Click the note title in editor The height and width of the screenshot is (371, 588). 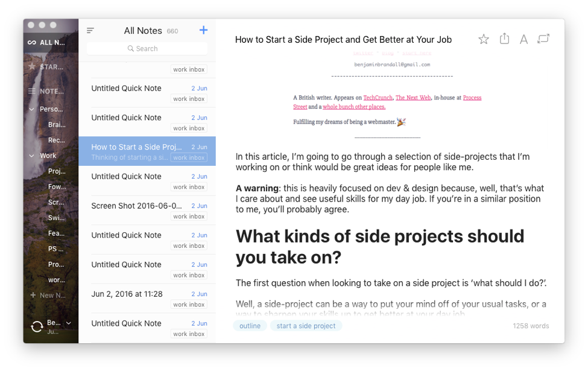344,39
